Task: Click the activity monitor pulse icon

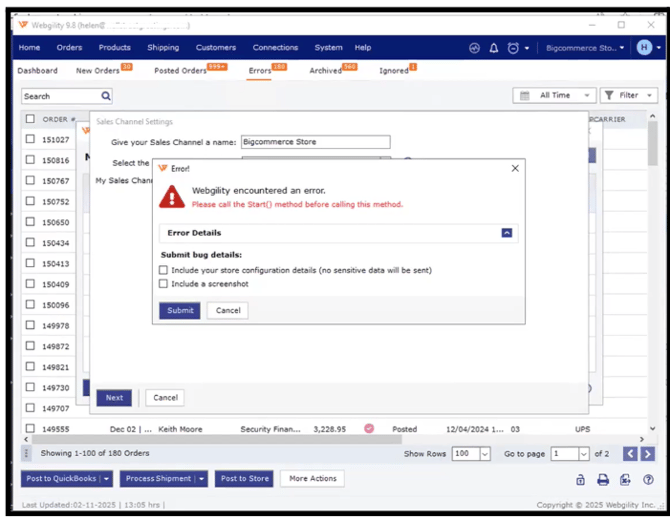Action: [x=475, y=48]
